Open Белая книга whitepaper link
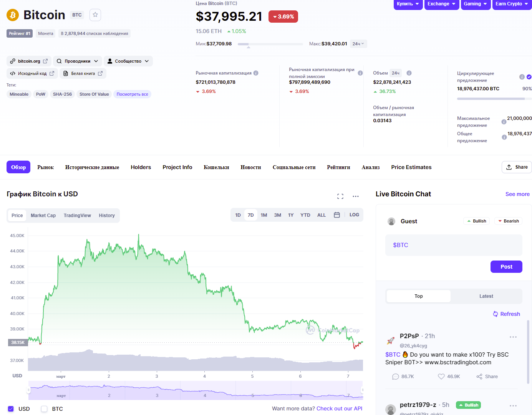This screenshot has height=415, width=532. [83, 73]
